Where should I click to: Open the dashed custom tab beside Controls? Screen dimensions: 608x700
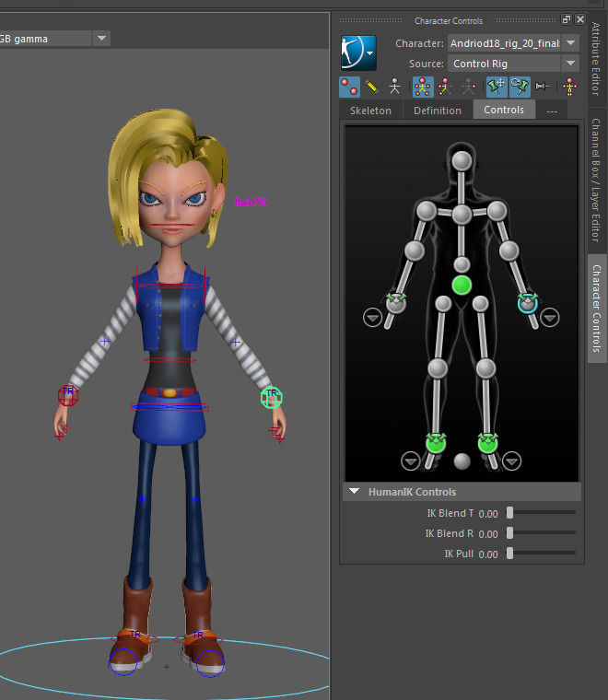click(x=552, y=111)
